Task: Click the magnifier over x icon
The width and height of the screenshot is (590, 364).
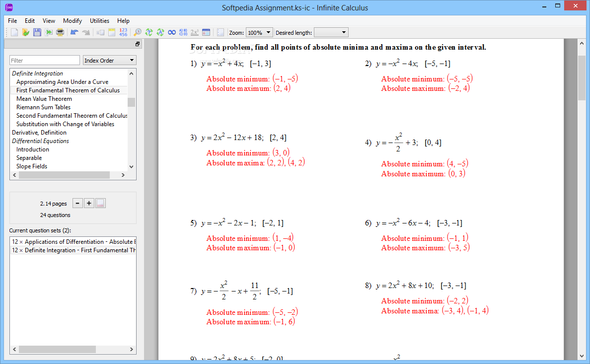Action: coord(138,32)
